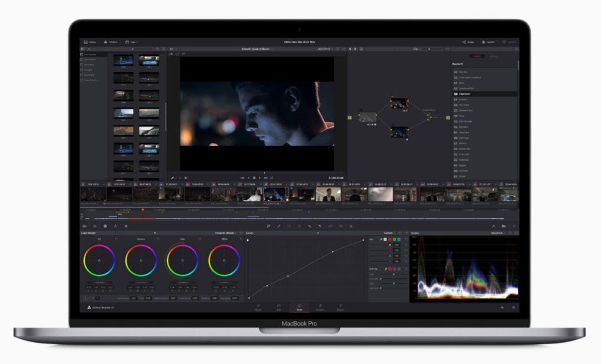Viewport: 601px width, 364px height.
Task: Click the Play button under the viewer
Action: point(260,177)
